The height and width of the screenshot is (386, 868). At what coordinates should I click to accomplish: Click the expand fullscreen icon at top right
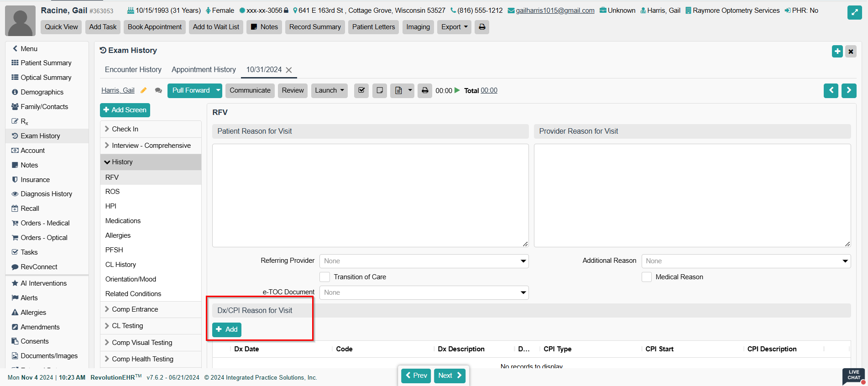[854, 13]
